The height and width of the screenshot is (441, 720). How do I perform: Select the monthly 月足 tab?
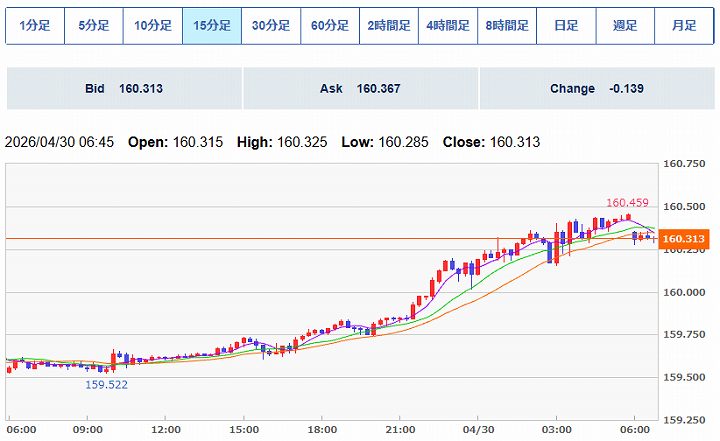point(684,26)
